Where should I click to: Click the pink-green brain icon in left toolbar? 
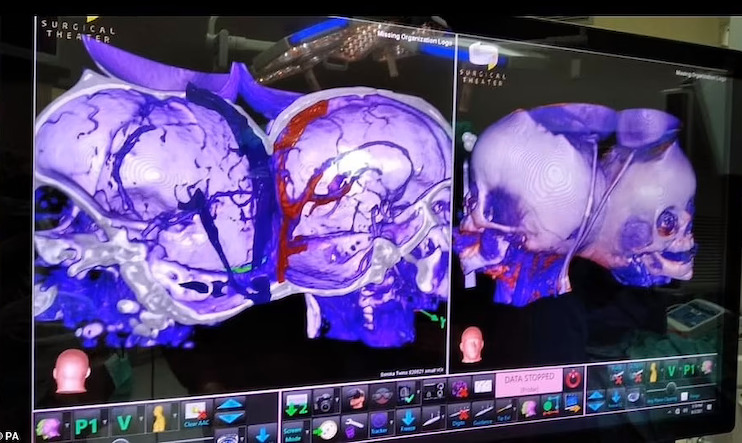tap(49, 427)
